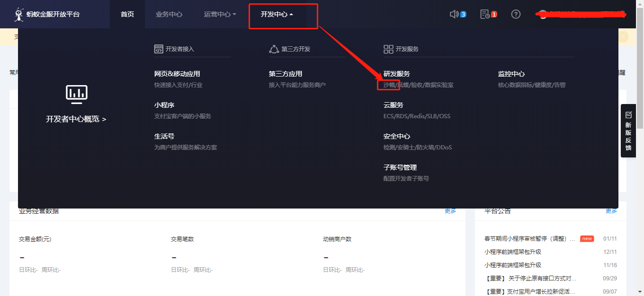Screen dimensions: 644x296
Task: Open 子账号管理 menu entry
Action: point(400,167)
